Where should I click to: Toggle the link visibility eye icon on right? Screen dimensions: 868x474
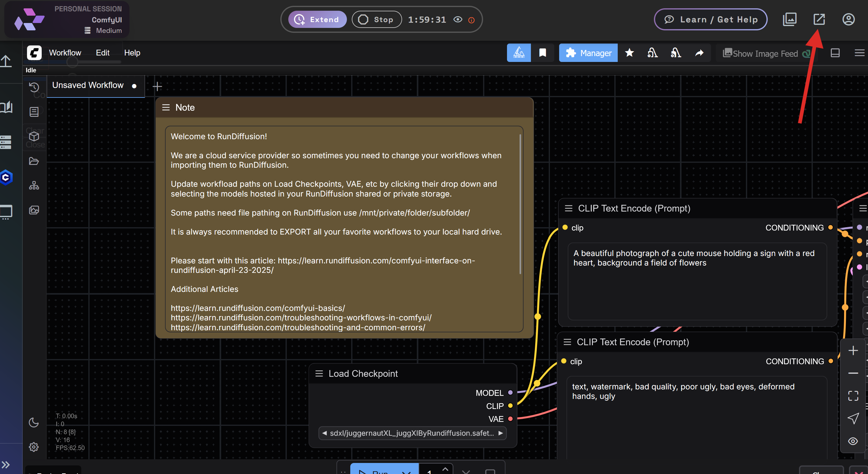point(853,441)
